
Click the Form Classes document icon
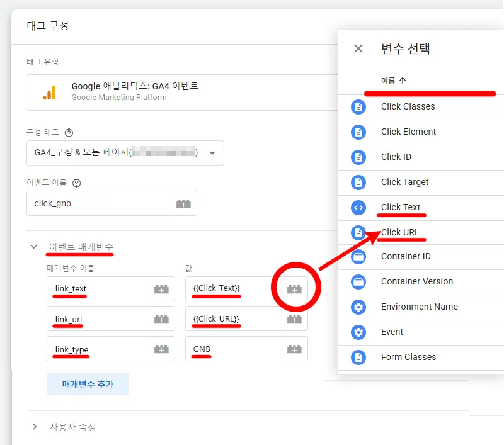point(358,358)
